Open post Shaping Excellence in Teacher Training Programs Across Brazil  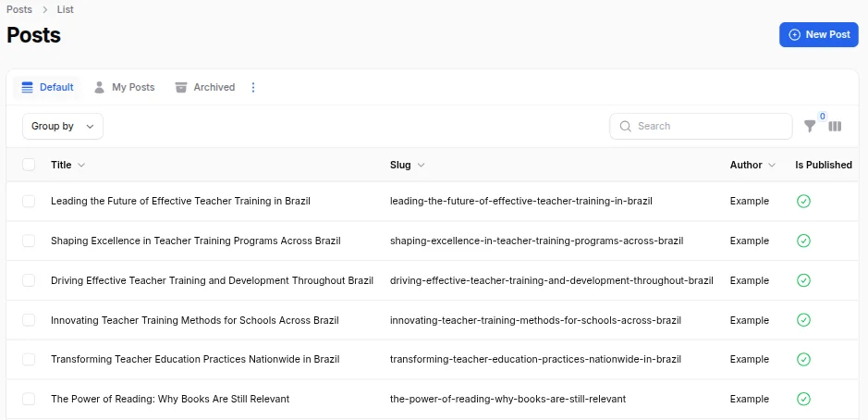point(195,241)
